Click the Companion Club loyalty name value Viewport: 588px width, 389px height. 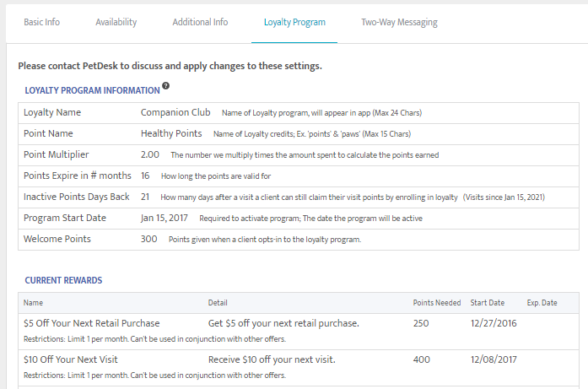pos(175,112)
